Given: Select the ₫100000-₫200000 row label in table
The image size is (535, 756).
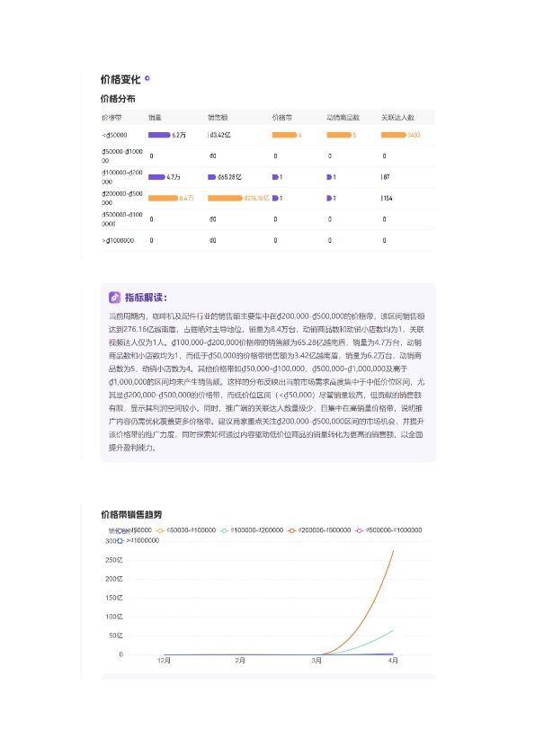Looking at the screenshot, I should (122, 177).
